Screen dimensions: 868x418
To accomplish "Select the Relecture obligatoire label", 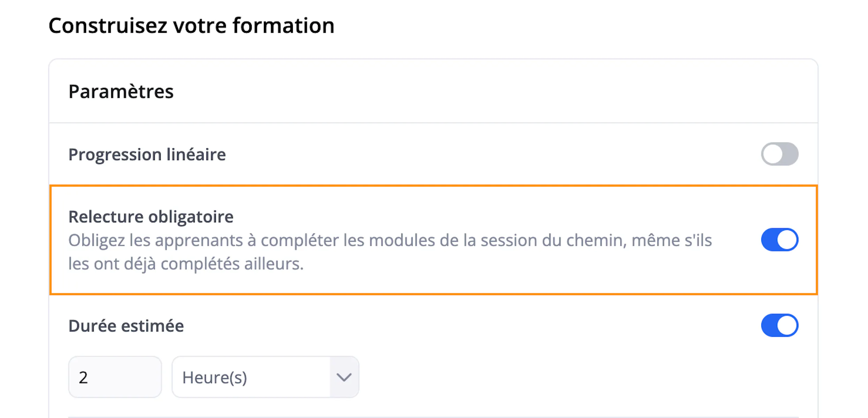I will point(151,217).
